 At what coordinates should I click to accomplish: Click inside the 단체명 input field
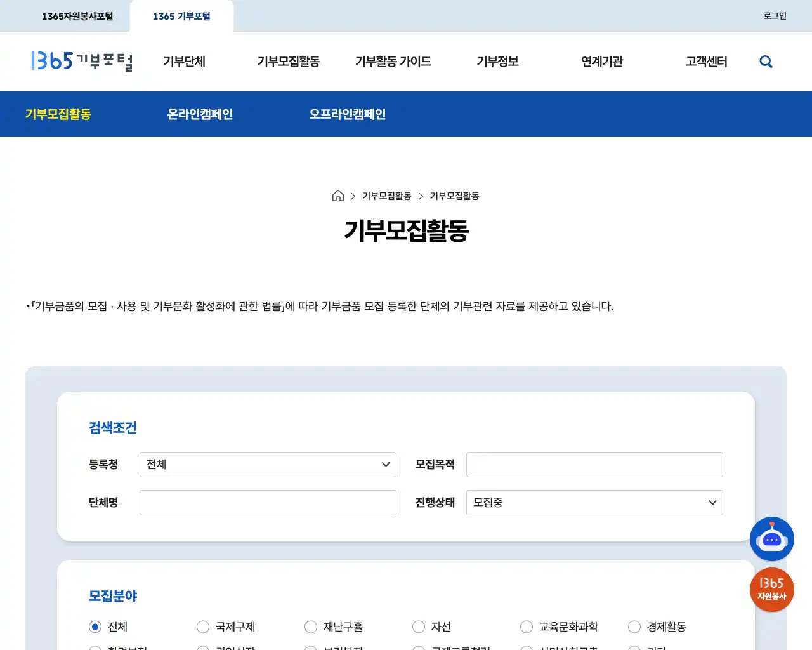267,502
